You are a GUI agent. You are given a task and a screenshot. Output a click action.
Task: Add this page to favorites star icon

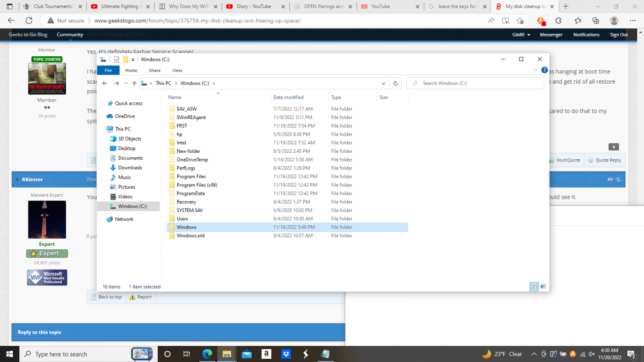(x=520, y=20)
